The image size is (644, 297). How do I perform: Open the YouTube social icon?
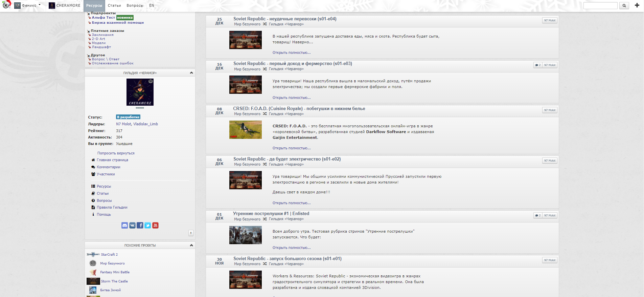155,226
